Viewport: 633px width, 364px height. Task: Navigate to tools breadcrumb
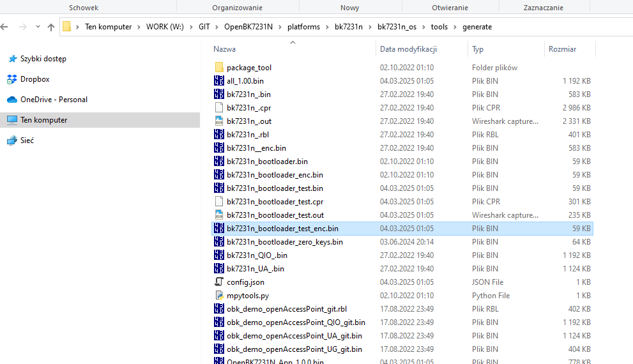coord(439,27)
